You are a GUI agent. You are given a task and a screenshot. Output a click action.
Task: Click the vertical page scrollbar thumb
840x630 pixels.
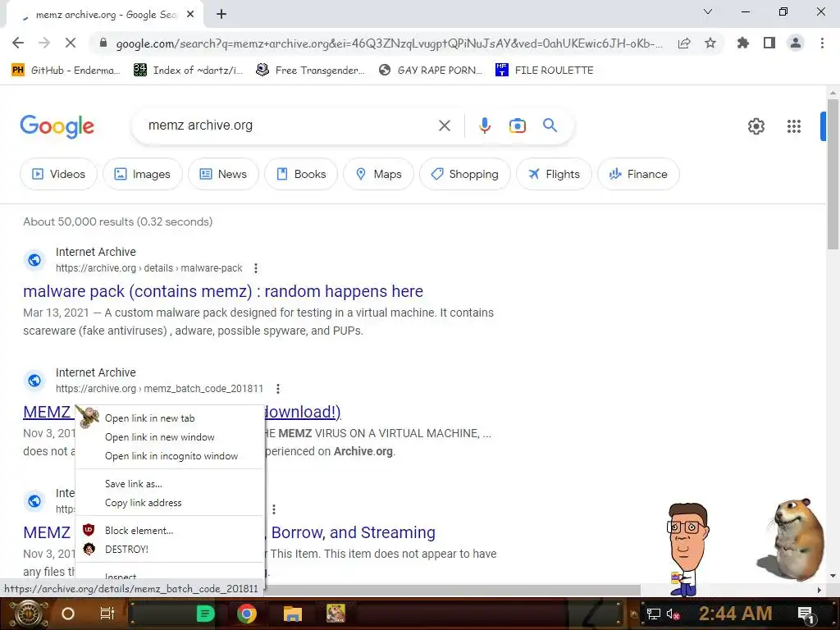tap(833, 174)
